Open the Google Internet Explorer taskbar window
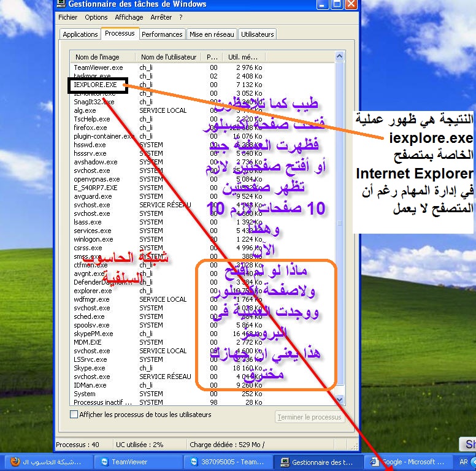The image size is (476, 471). point(407,462)
